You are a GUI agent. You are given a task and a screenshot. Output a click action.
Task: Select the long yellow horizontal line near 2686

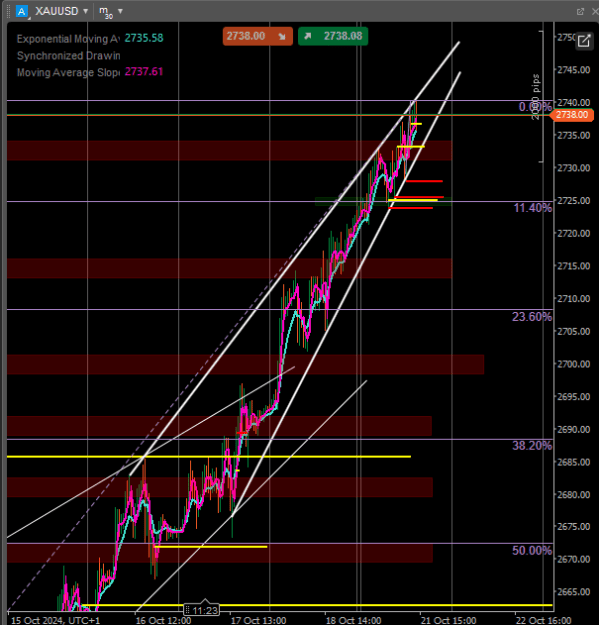coord(209,456)
